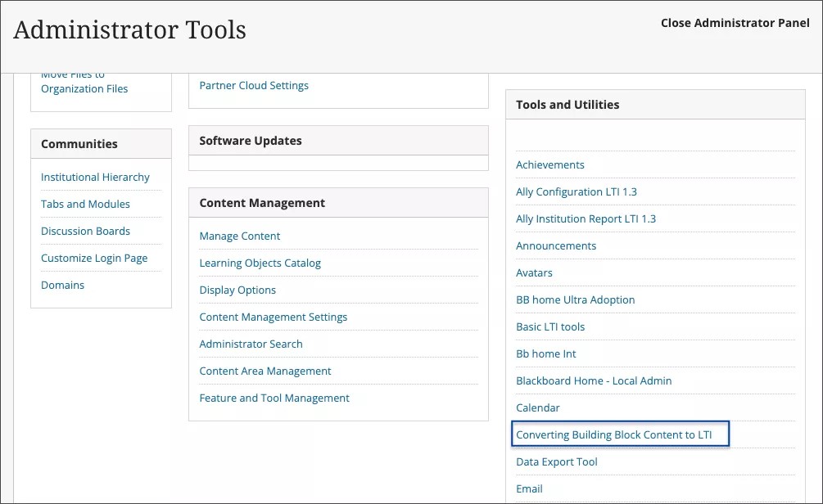Close the Administrator Panel
The width and height of the screenshot is (823, 504).
(735, 23)
